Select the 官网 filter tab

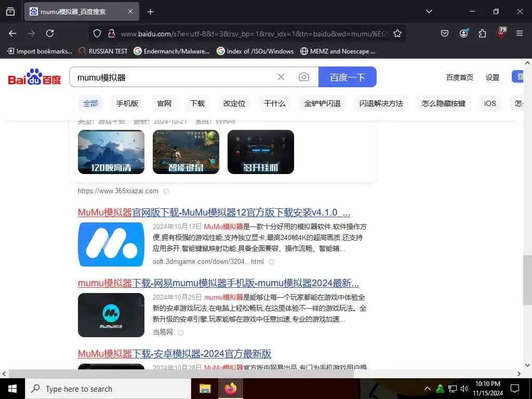tap(164, 103)
